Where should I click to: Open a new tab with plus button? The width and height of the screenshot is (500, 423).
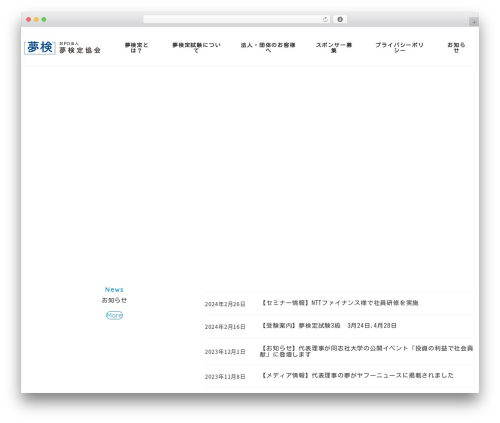(474, 22)
